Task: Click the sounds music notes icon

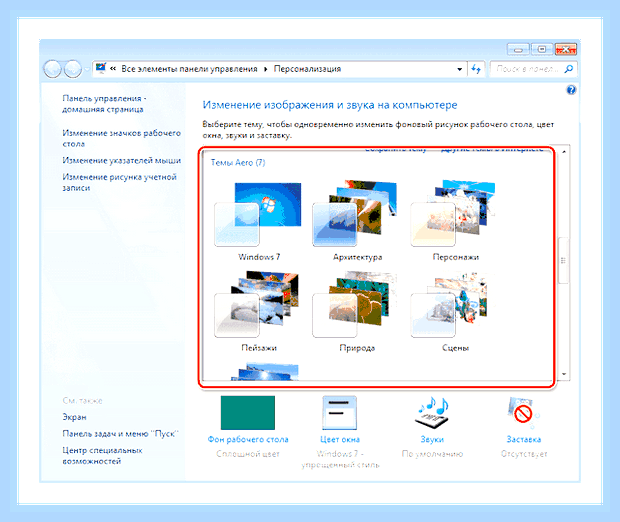Action: [x=432, y=412]
